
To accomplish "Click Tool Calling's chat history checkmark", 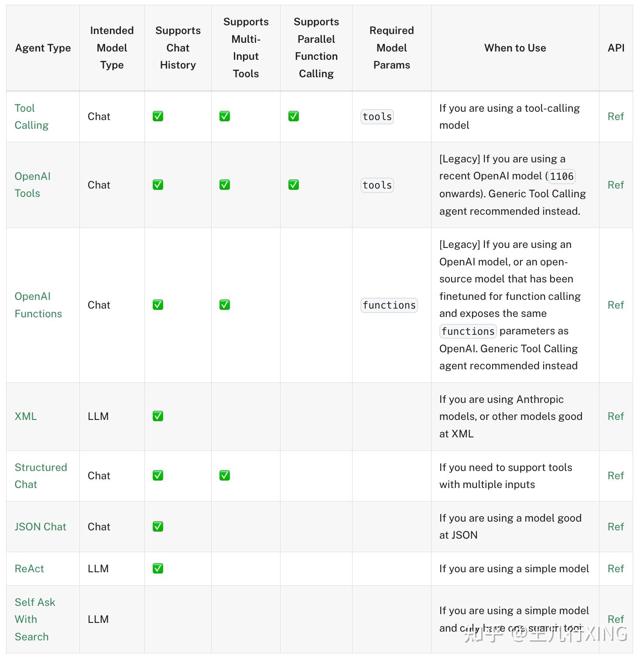I will (x=158, y=117).
